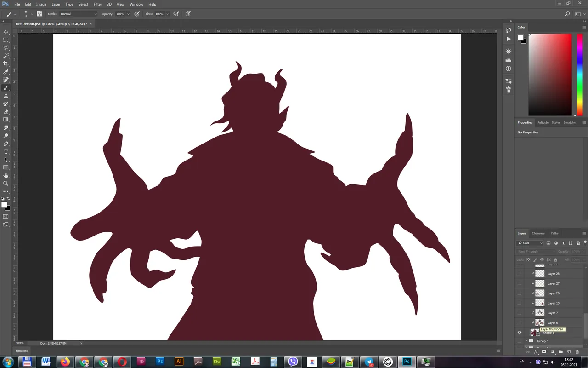Image resolution: width=588 pixels, height=368 pixels.
Task: Click the foreground color swatch in toolbox
Action: click(x=4, y=205)
